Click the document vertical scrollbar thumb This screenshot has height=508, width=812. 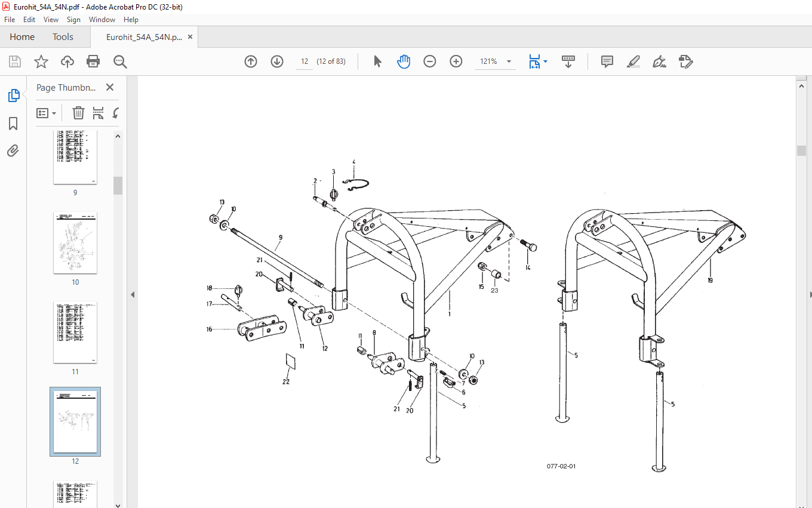(x=802, y=150)
